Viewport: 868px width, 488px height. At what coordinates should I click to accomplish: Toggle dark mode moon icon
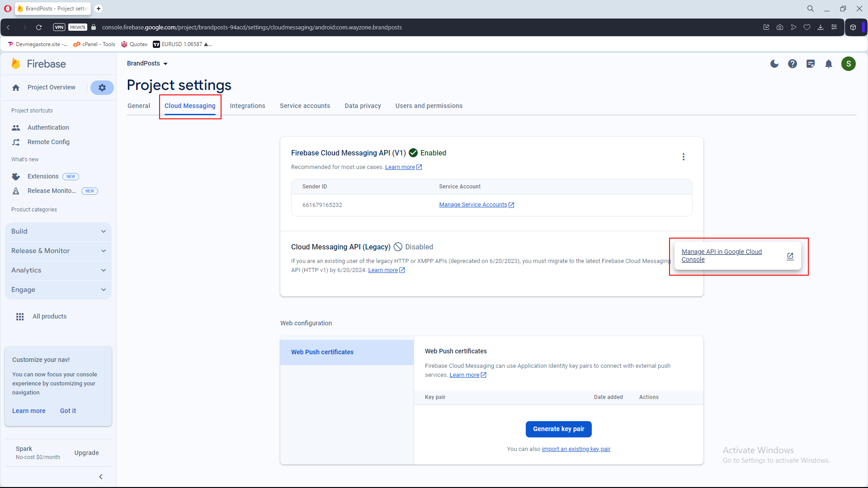pyautogui.click(x=774, y=64)
